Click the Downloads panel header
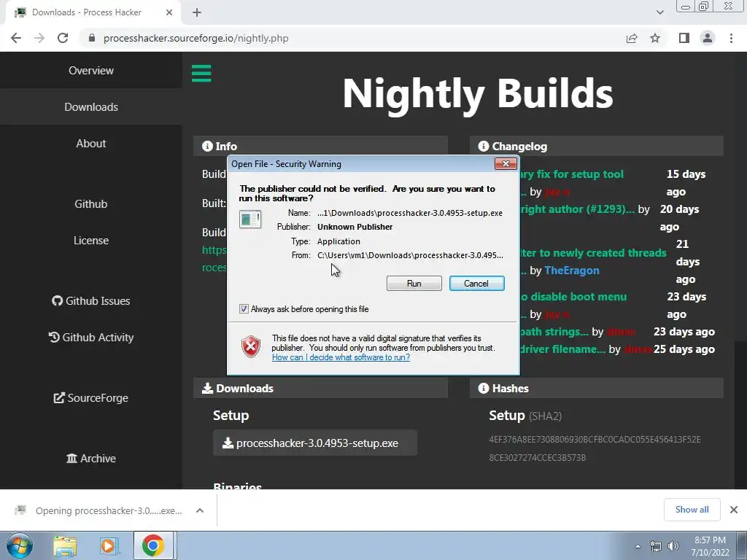Viewport: 747px width, 560px height. [x=321, y=388]
